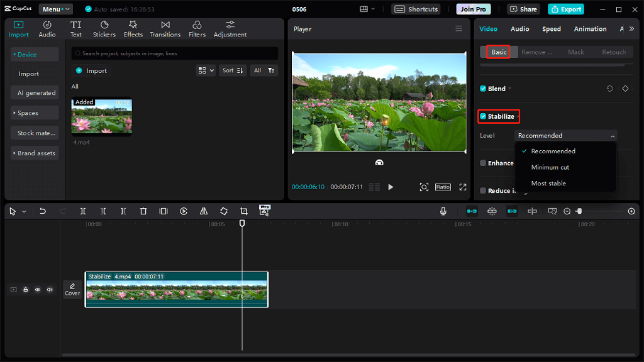Image resolution: width=644 pixels, height=362 pixels.
Task: Expand the Brand assets section
Action: [x=35, y=153]
